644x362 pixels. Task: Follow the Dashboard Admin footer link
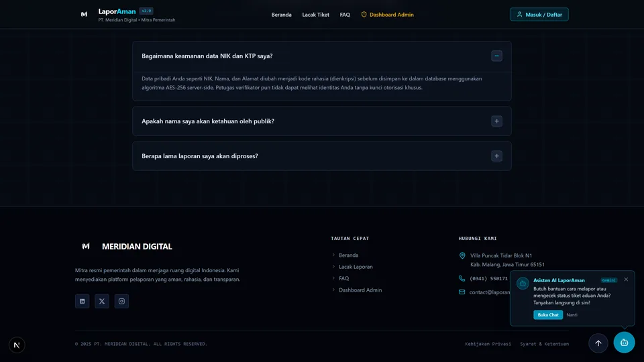pyautogui.click(x=360, y=290)
